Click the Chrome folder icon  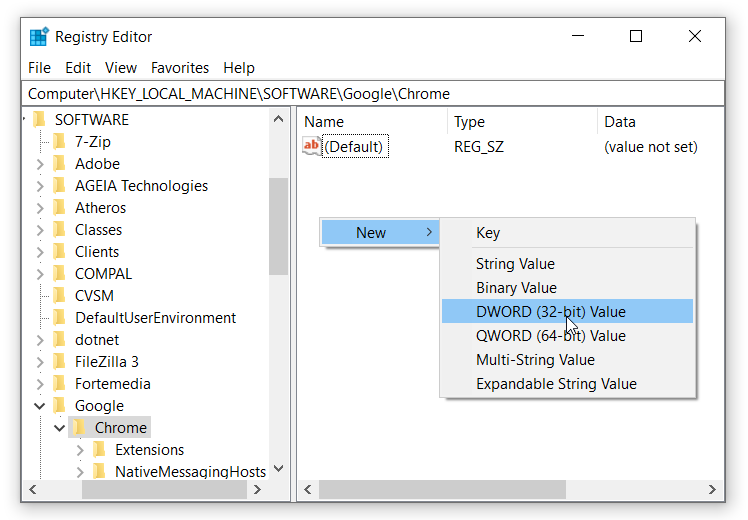(x=80, y=427)
